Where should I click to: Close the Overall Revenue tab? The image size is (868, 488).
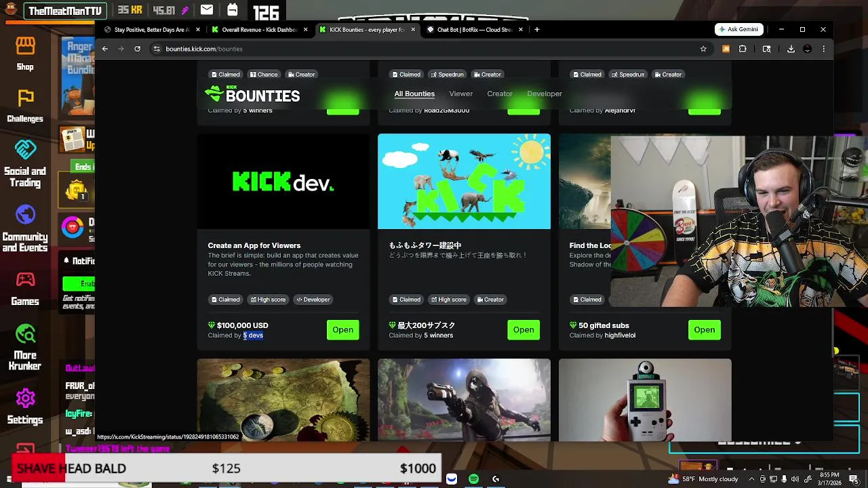(x=305, y=30)
